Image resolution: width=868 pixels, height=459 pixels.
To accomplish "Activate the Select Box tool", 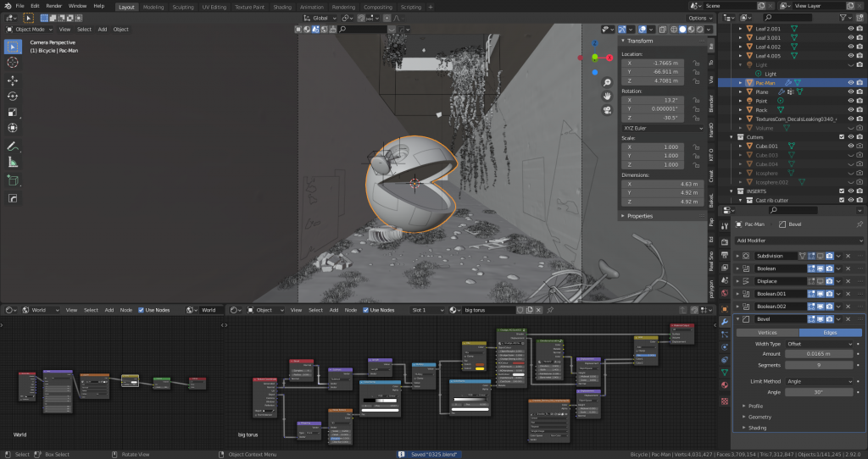I will [13, 47].
